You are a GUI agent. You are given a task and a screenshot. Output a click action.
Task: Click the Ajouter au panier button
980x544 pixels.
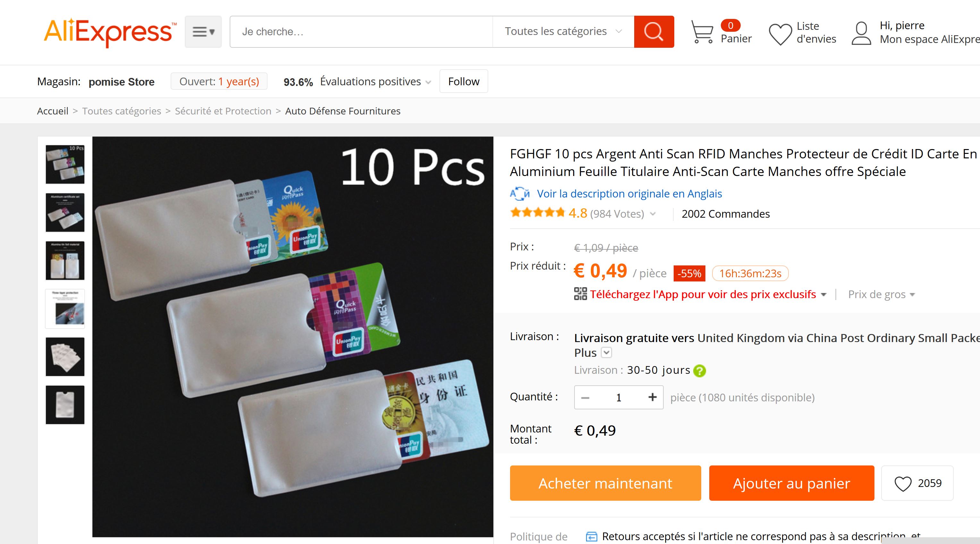tap(791, 483)
